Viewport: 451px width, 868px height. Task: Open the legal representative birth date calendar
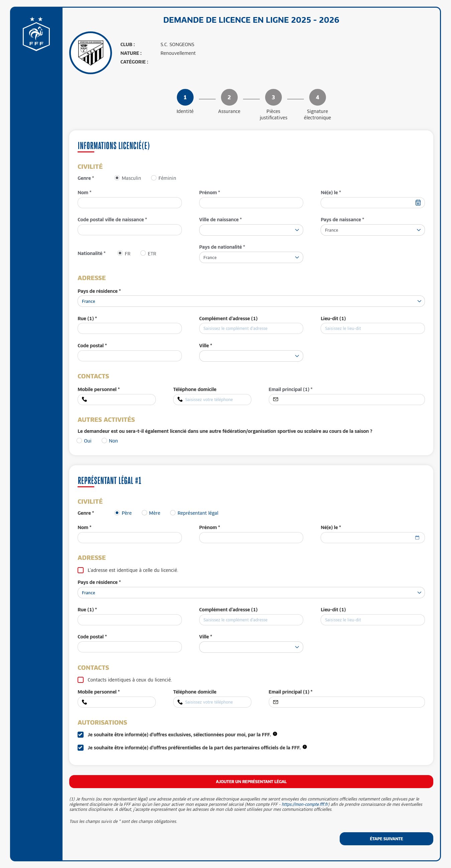(417, 537)
